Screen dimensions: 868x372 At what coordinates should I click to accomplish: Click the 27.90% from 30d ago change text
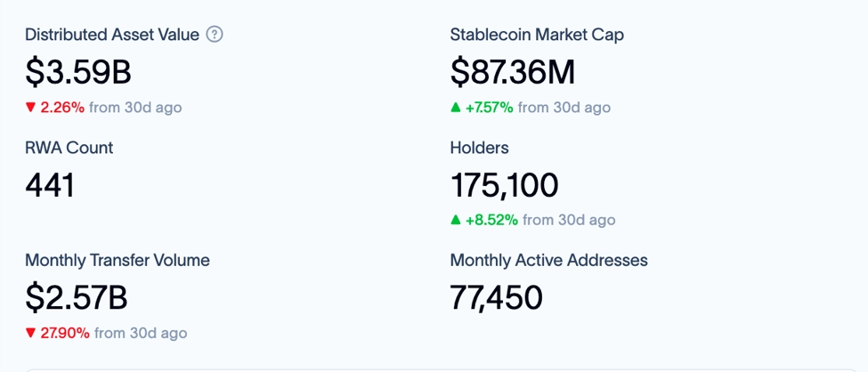(106, 333)
